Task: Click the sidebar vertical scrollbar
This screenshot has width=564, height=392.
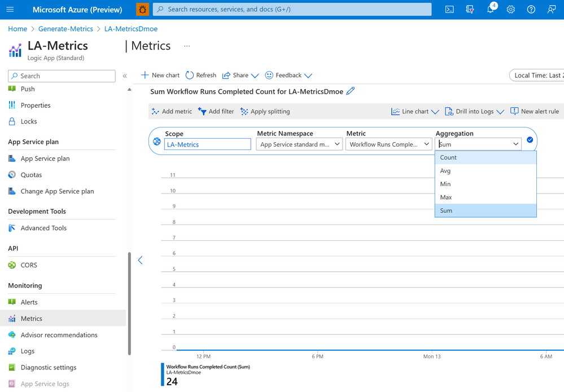Action: (x=129, y=303)
